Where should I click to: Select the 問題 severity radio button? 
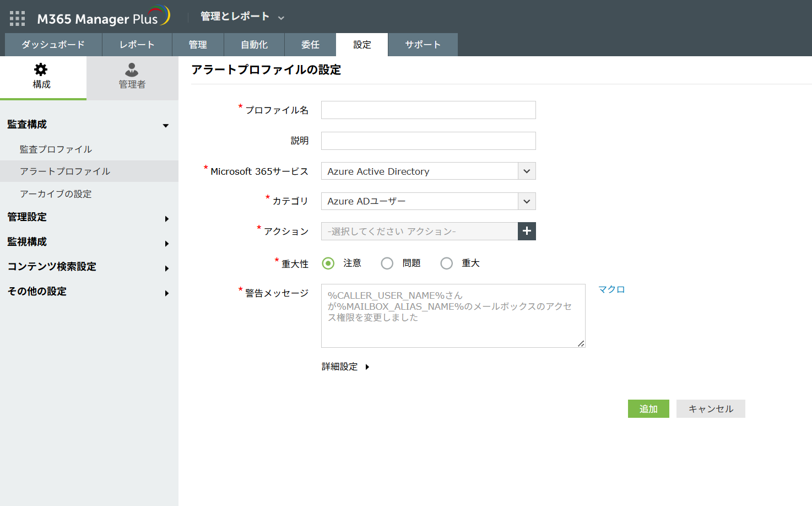click(x=387, y=263)
